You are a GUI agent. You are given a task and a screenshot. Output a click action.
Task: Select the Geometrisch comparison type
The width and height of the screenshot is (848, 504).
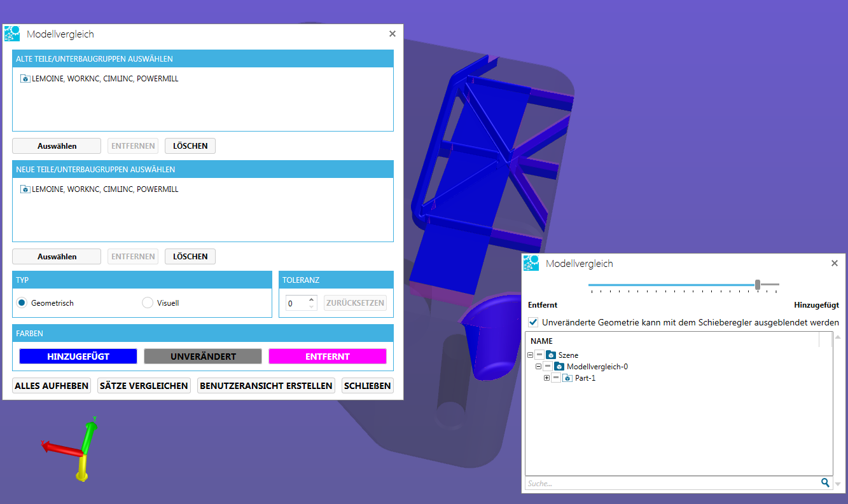coord(22,303)
